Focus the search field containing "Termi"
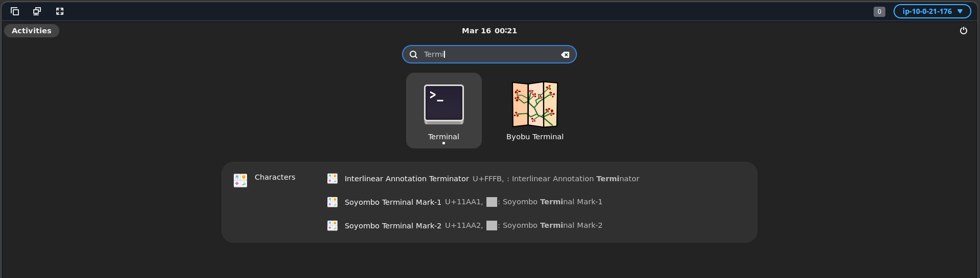 [488, 54]
